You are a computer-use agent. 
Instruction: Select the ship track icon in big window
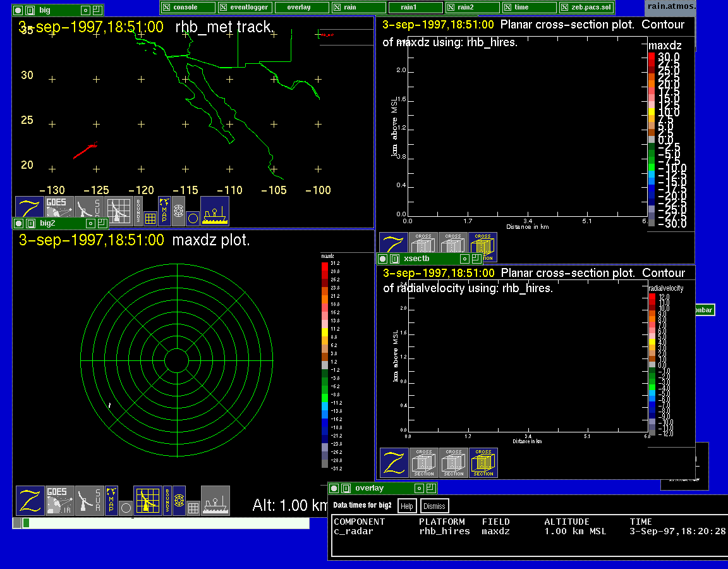point(215,211)
